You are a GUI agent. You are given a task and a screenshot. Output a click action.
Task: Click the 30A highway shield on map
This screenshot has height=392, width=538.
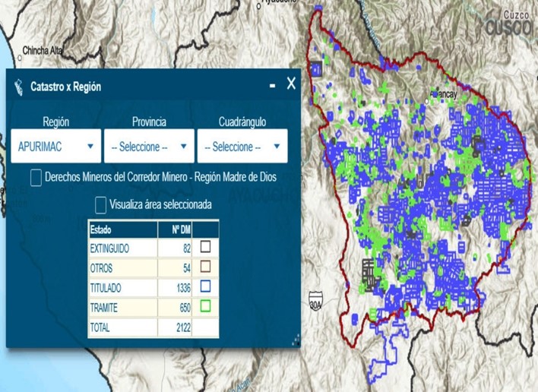pyautogui.click(x=316, y=303)
